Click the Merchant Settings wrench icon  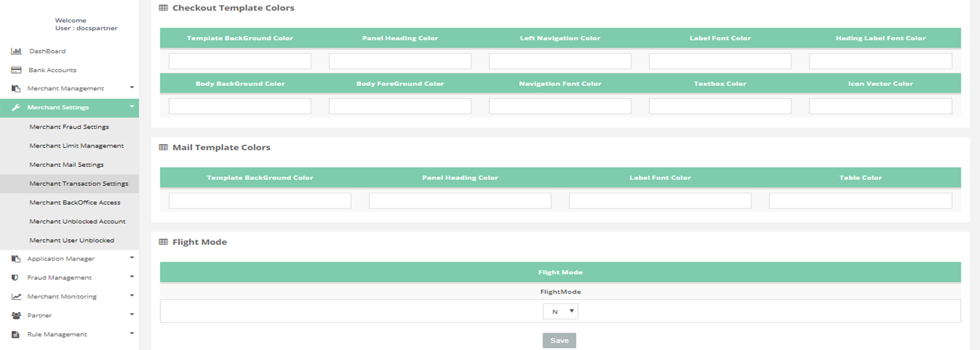coord(16,108)
